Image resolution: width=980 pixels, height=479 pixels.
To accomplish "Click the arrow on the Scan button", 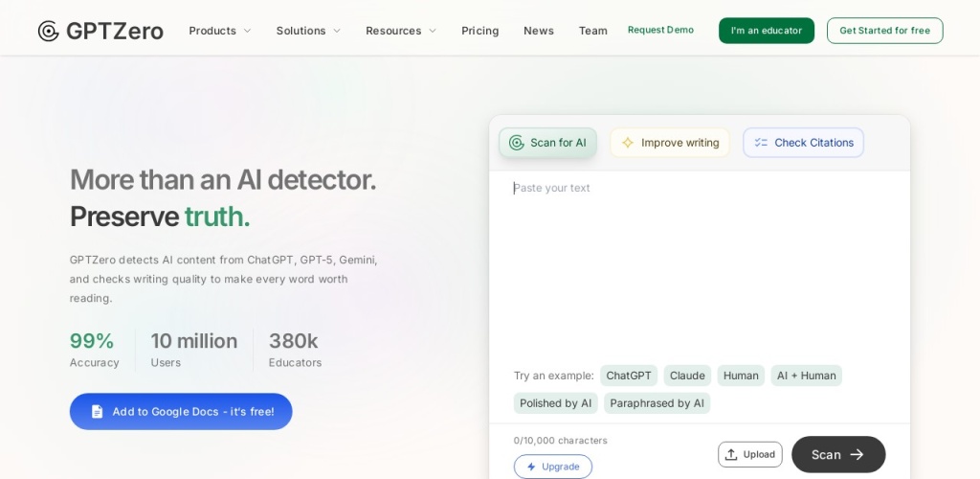I will point(857,454).
